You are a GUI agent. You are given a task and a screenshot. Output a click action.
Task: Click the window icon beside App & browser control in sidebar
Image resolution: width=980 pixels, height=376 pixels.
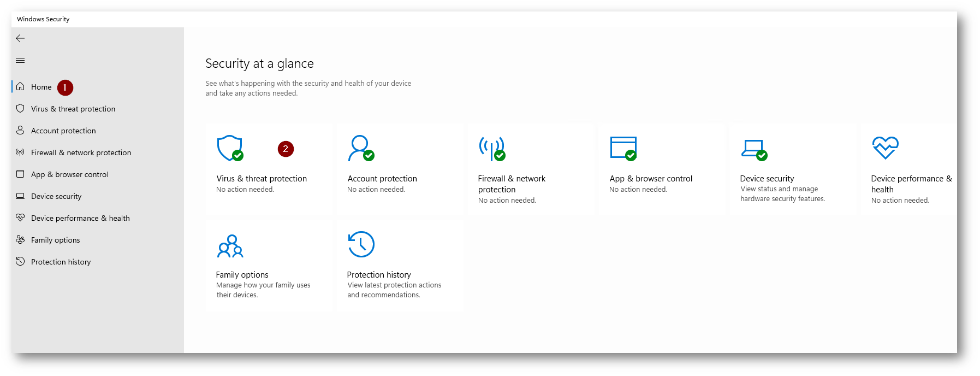[x=20, y=174]
